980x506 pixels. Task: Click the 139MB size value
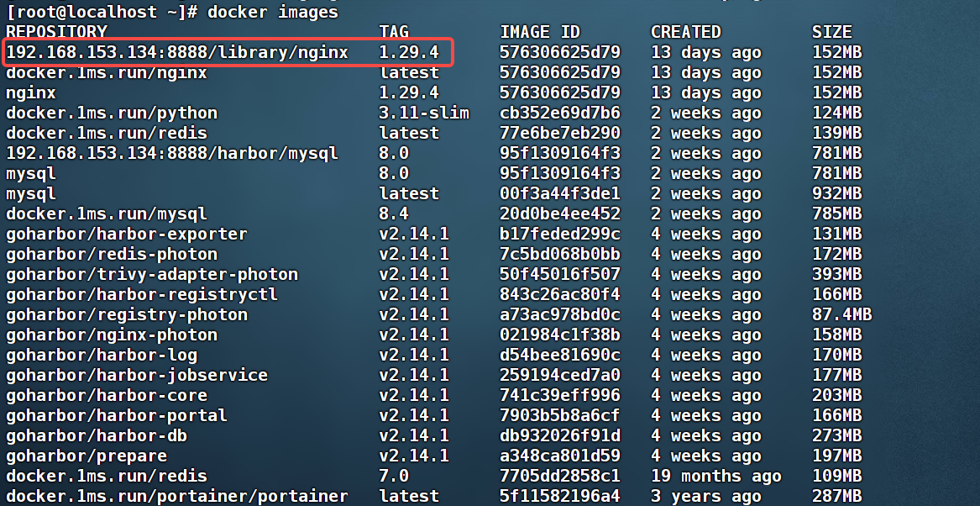click(x=837, y=133)
